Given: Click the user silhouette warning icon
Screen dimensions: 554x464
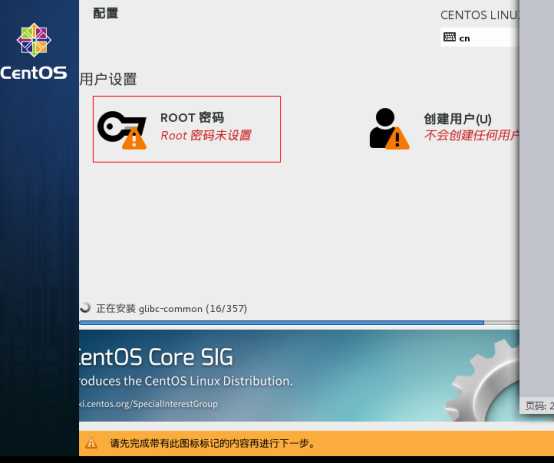Looking at the screenshot, I should 389,129.
